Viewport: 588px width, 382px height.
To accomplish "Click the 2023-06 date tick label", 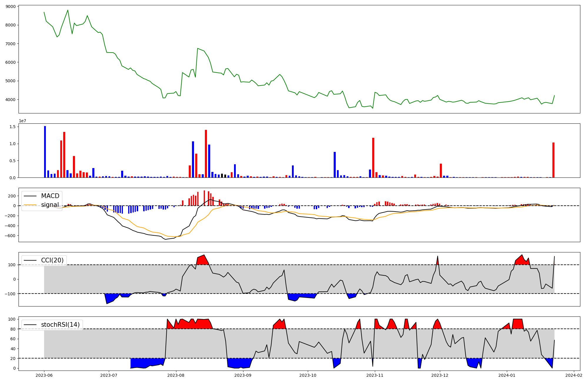I will pyautogui.click(x=44, y=375).
